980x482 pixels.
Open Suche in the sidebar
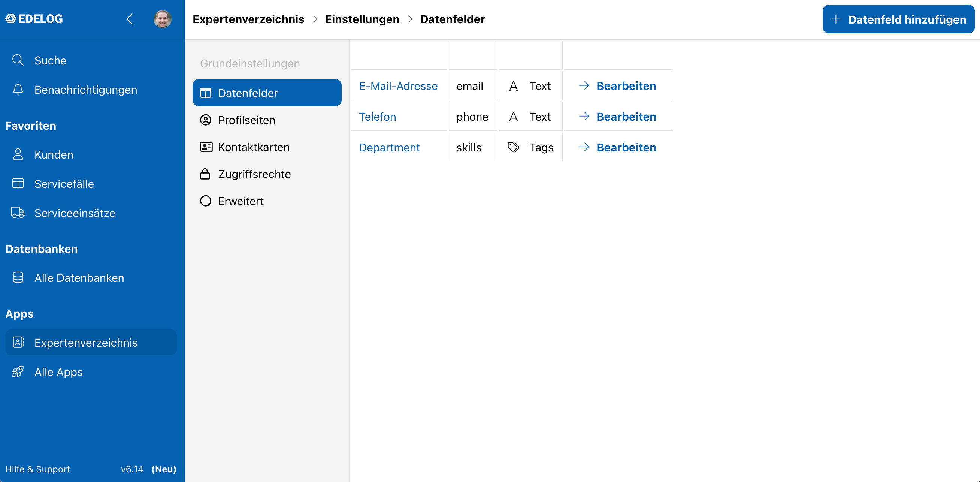click(91, 60)
